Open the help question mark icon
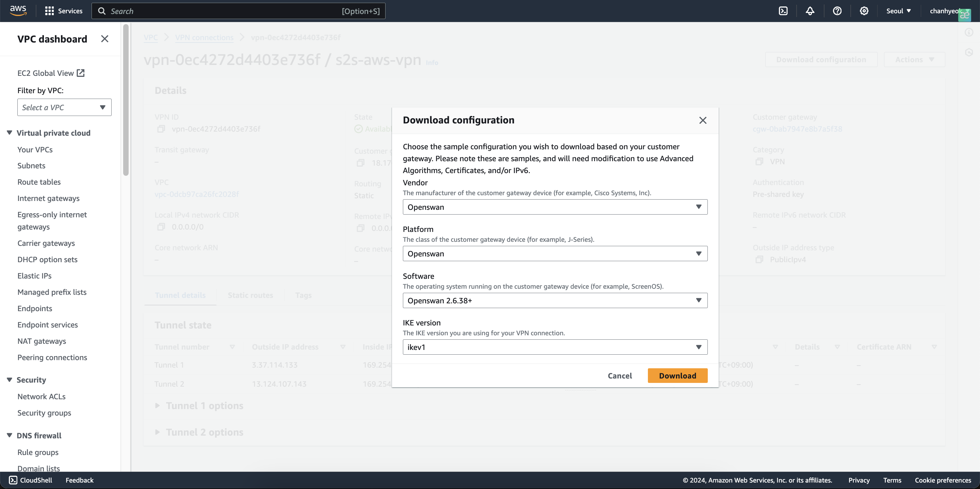The width and height of the screenshot is (980, 489). (837, 11)
